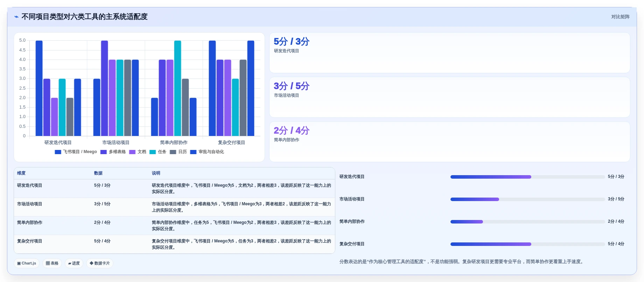644x282 pixels.
Task: Click the header icon beside the dashboard title
Action: tap(16, 17)
